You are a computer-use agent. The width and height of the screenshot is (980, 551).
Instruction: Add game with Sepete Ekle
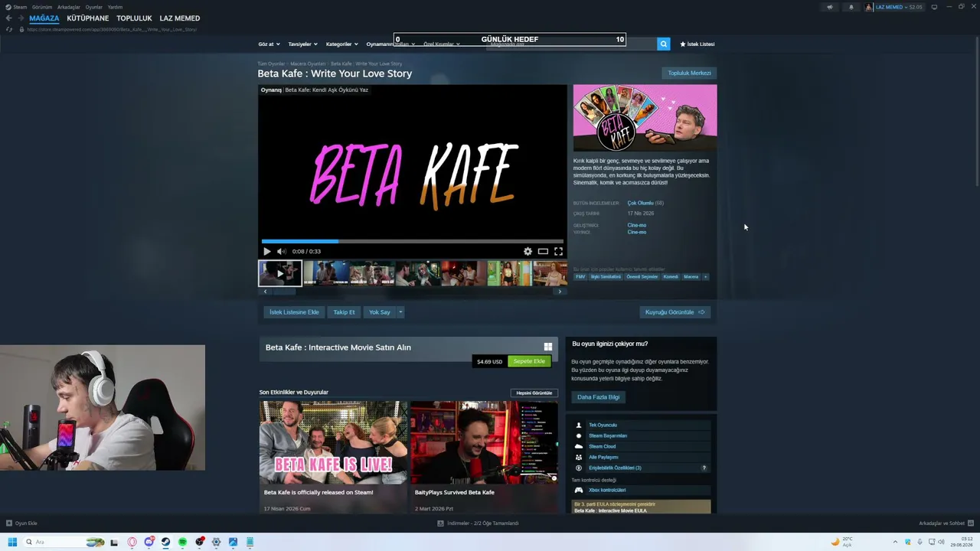tap(529, 361)
